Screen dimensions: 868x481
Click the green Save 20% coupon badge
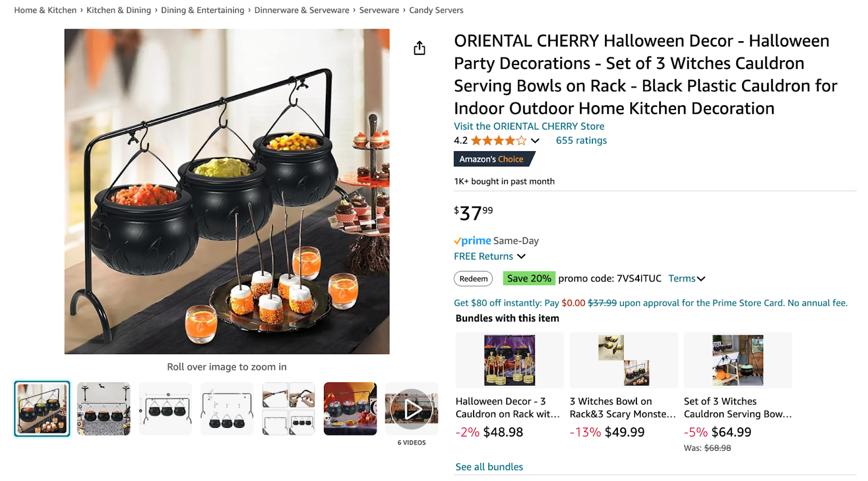pyautogui.click(x=528, y=278)
